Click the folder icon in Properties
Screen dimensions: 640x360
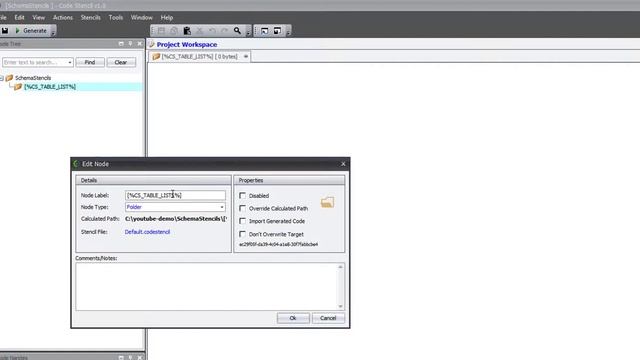(327, 202)
